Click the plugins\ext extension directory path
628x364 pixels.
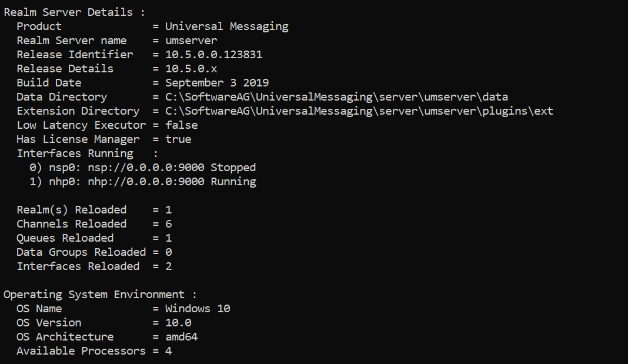pos(359,111)
